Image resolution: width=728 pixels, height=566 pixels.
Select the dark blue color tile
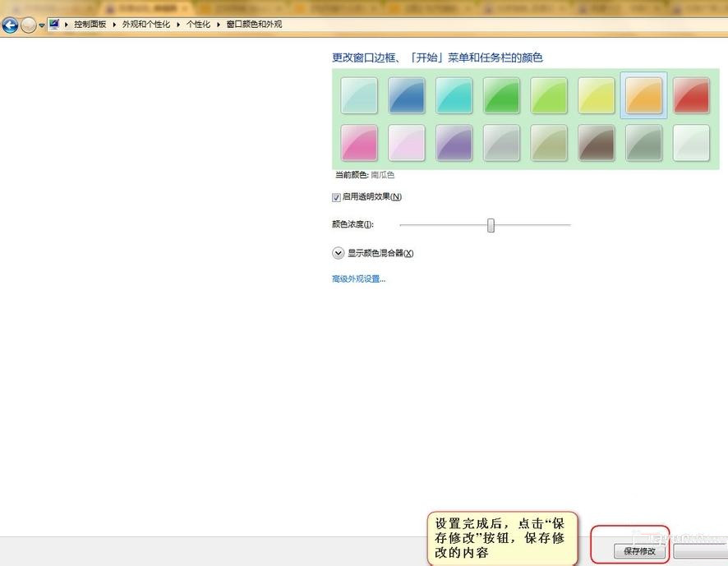[x=407, y=94]
